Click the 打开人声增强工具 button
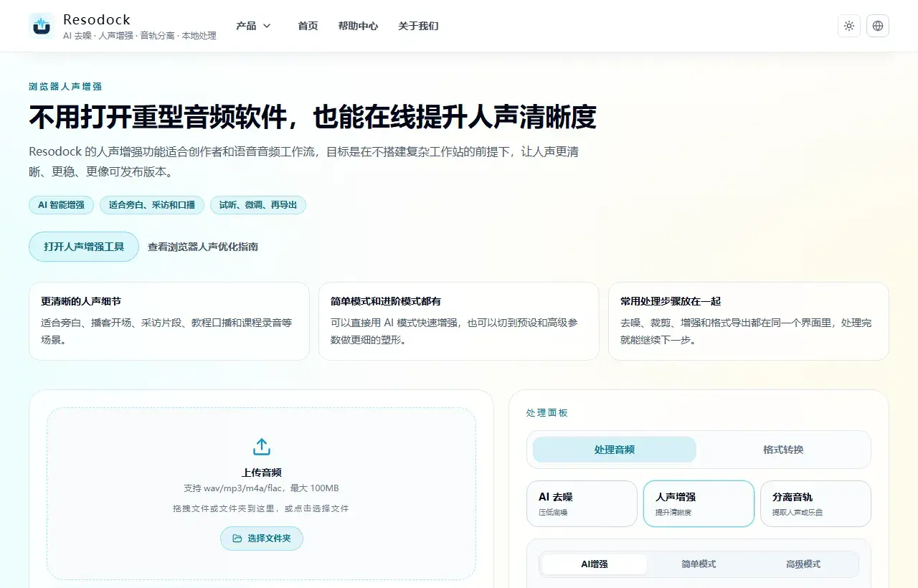Image resolution: width=918 pixels, height=588 pixels. tap(84, 247)
